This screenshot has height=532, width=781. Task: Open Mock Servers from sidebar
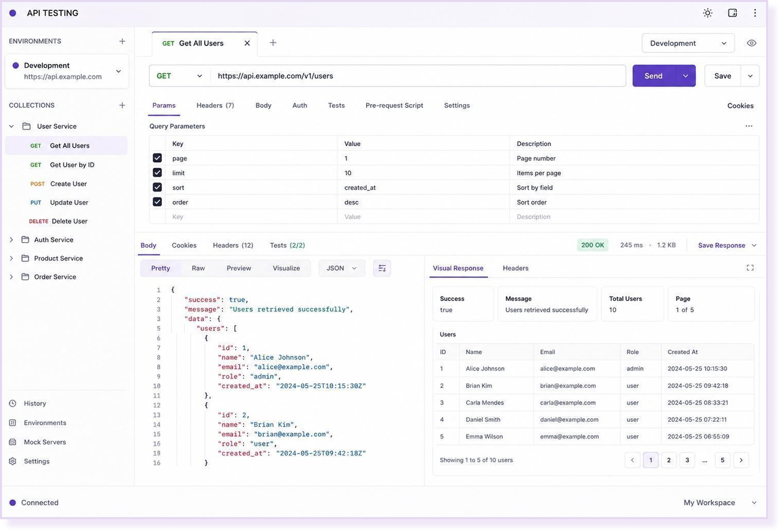click(x=37, y=442)
